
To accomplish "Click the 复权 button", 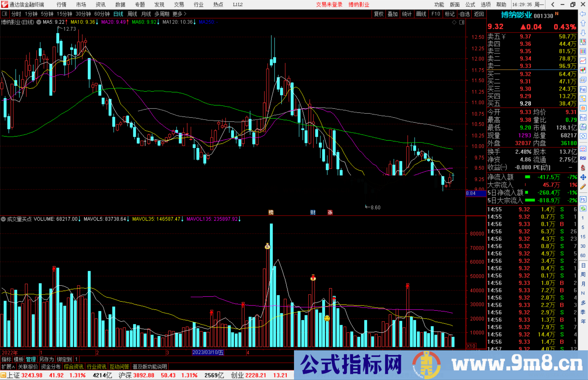I will tap(378, 14).
